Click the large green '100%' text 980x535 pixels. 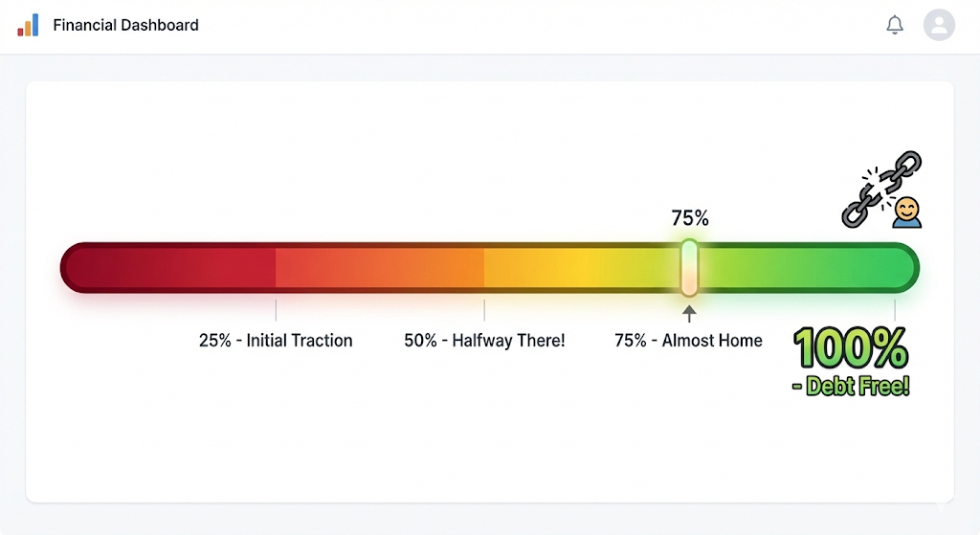(850, 349)
